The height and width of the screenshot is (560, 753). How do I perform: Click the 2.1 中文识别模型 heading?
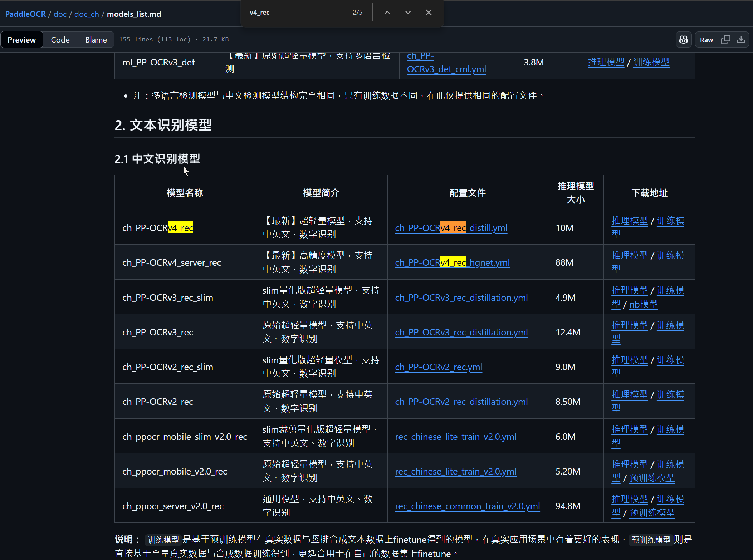157,159
